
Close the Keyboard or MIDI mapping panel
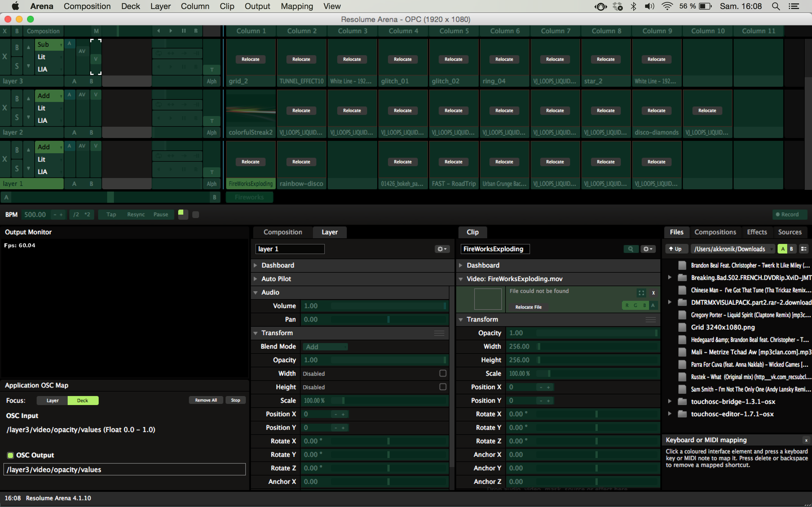[x=806, y=440]
